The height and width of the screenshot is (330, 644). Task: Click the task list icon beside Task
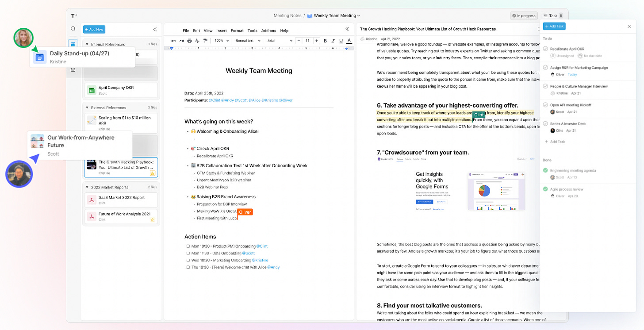[x=545, y=15]
